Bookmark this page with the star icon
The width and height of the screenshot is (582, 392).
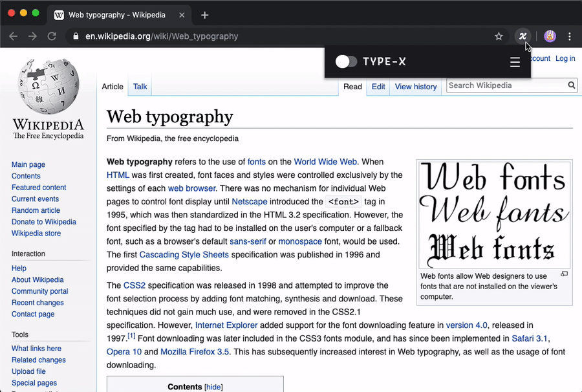(x=499, y=36)
